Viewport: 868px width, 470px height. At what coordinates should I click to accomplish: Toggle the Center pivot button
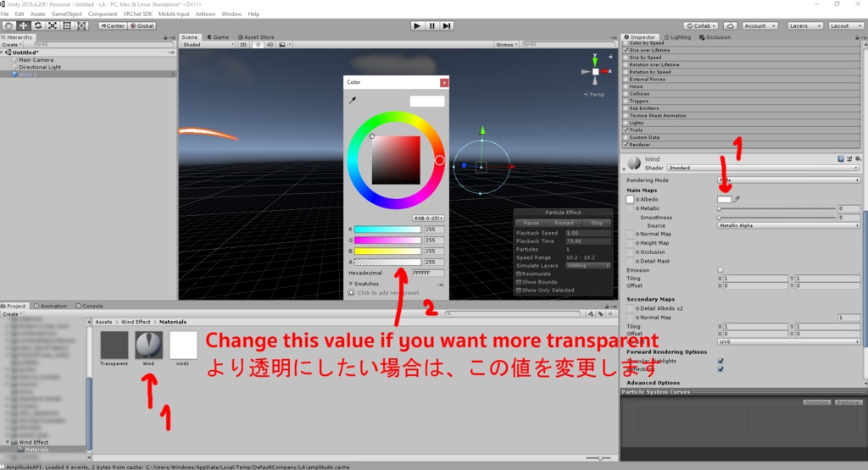tap(113, 25)
